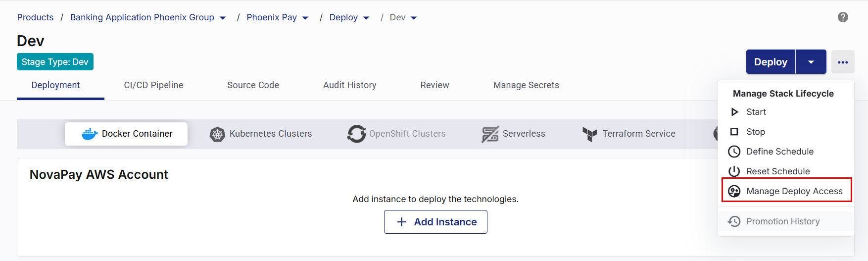Switch to the Deployment tab

(56, 85)
